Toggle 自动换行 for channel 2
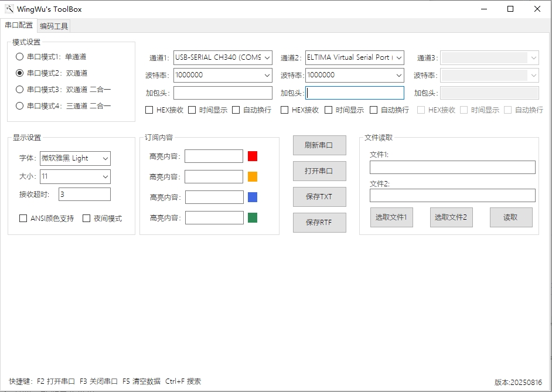552x392 pixels. click(374, 110)
